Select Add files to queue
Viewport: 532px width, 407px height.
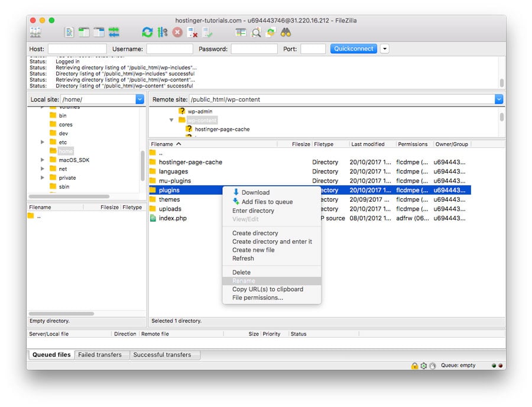(x=272, y=202)
